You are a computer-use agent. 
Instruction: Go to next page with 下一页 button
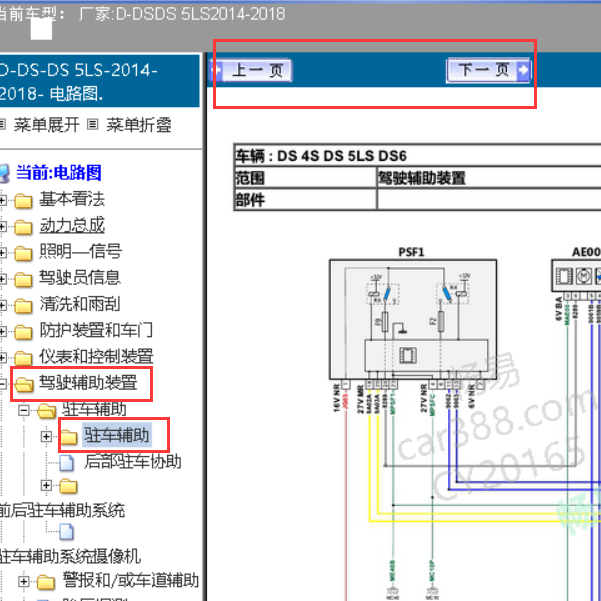click(489, 71)
